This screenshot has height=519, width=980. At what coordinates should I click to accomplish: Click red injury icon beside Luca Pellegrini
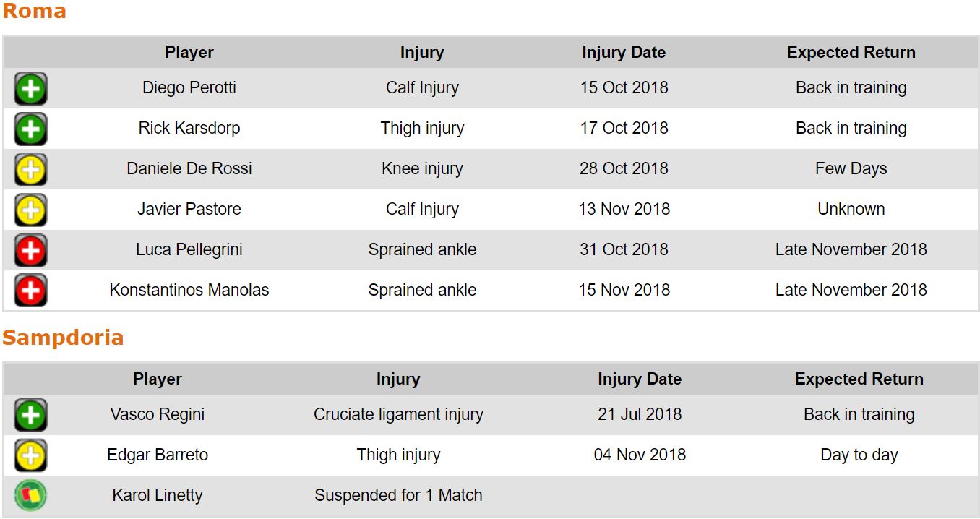[x=30, y=251]
